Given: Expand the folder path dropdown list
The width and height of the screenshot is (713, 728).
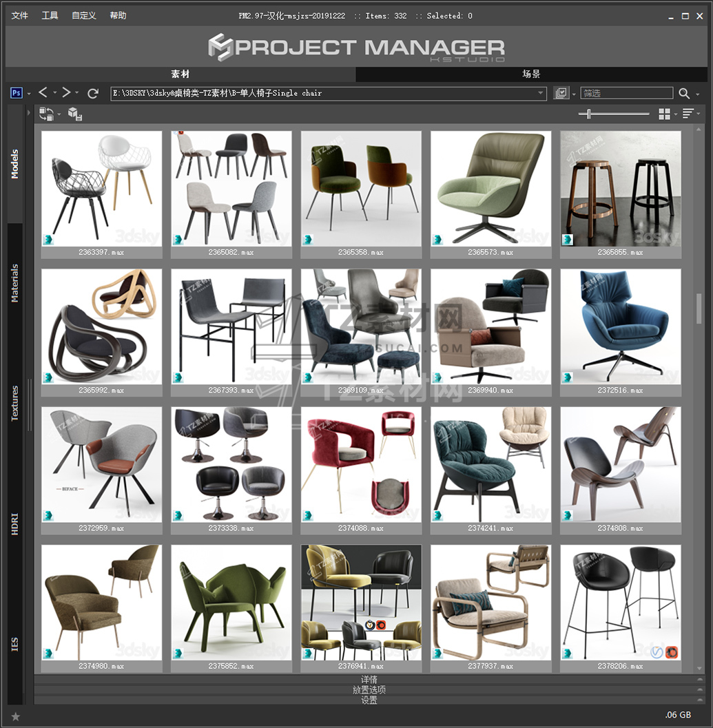Looking at the screenshot, I should 540,93.
